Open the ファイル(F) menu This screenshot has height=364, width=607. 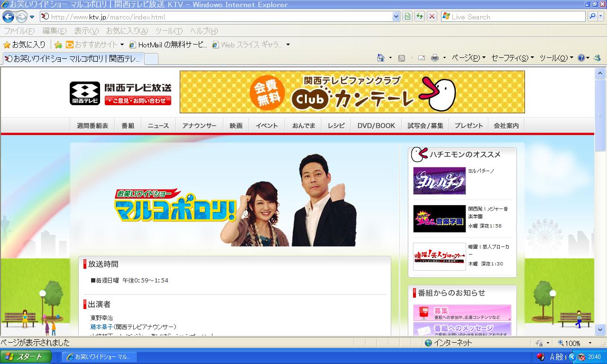(19, 31)
